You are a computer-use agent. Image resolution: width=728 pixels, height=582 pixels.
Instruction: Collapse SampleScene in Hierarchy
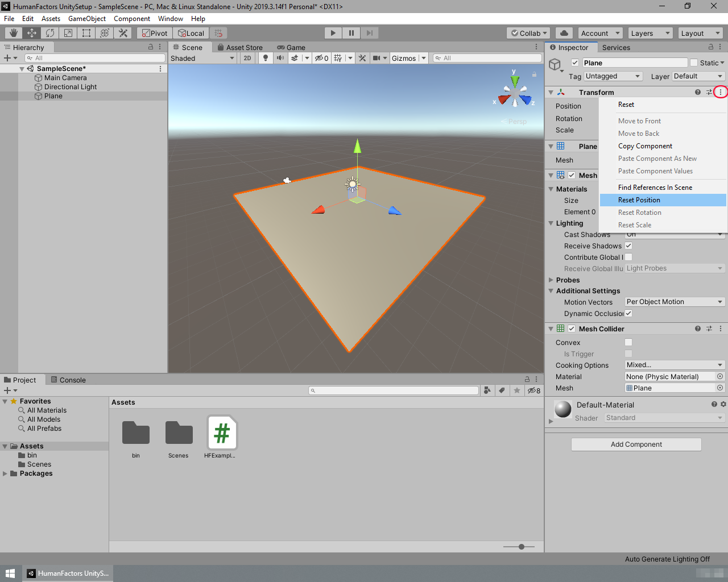22,69
